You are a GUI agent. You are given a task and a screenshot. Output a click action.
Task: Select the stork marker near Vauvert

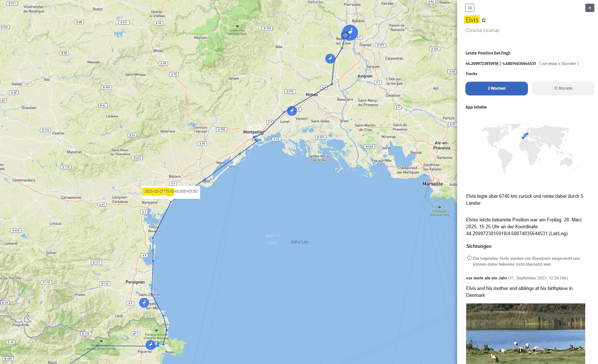(292, 111)
